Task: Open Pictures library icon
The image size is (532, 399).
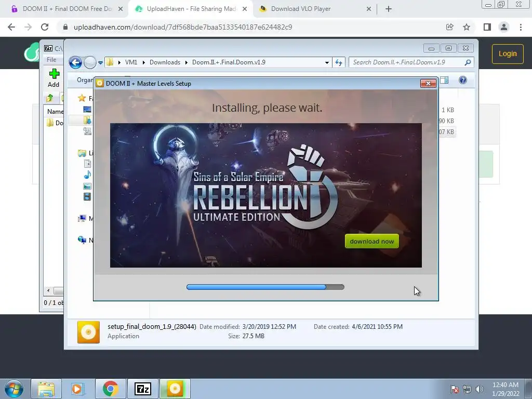Action: 87,186
